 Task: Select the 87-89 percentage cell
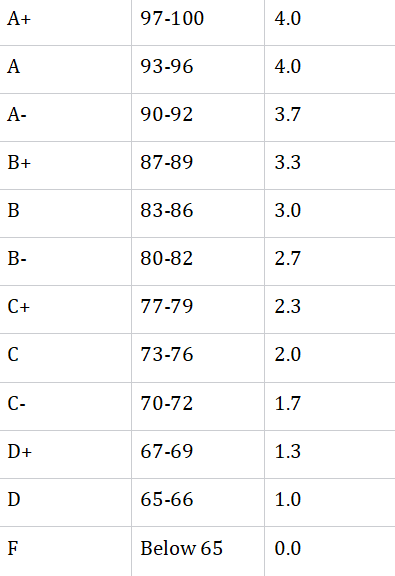[x=198, y=166]
